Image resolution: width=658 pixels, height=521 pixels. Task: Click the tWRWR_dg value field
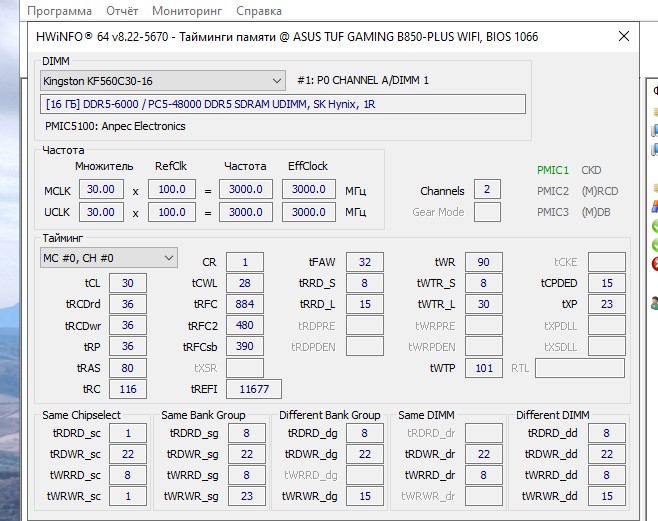(x=365, y=496)
